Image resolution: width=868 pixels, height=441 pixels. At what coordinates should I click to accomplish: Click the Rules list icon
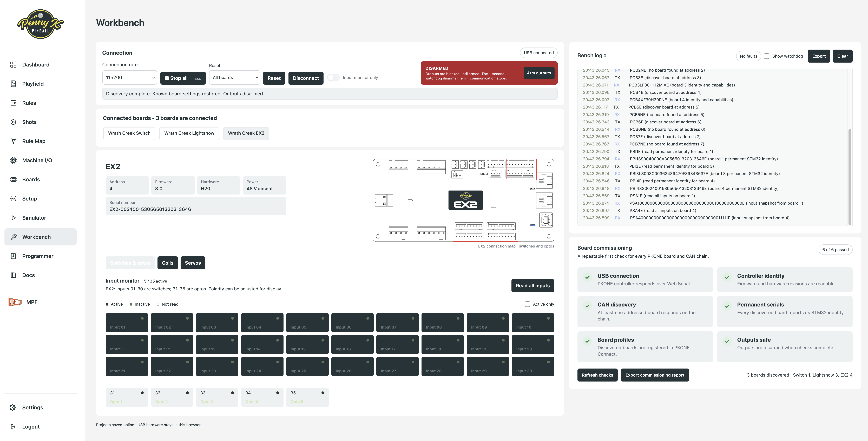[x=13, y=103]
